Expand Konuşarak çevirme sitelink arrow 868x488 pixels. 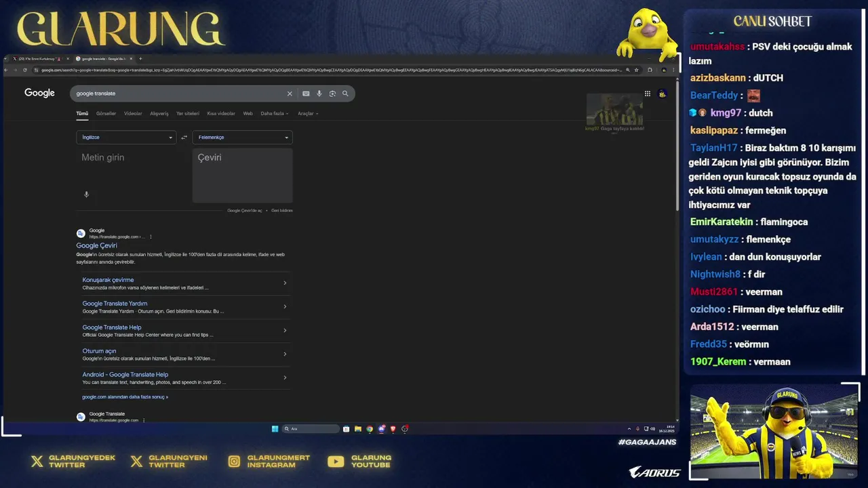285,283
